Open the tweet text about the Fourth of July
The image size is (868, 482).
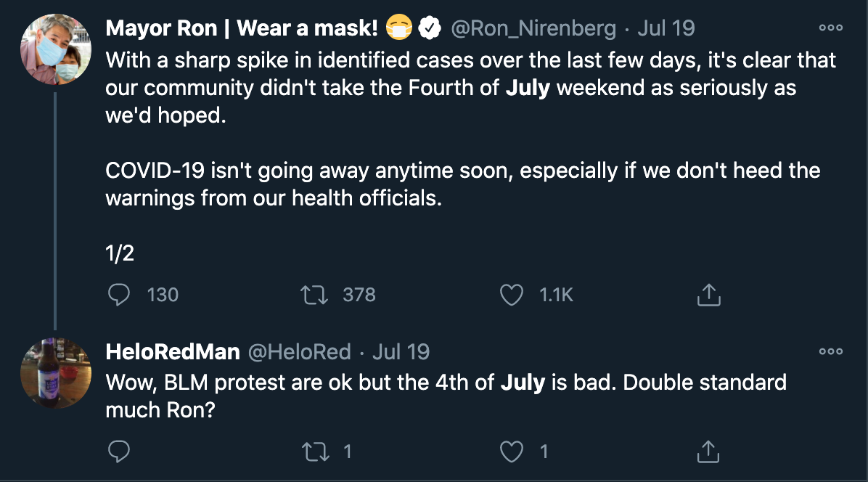pyautogui.click(x=464, y=89)
